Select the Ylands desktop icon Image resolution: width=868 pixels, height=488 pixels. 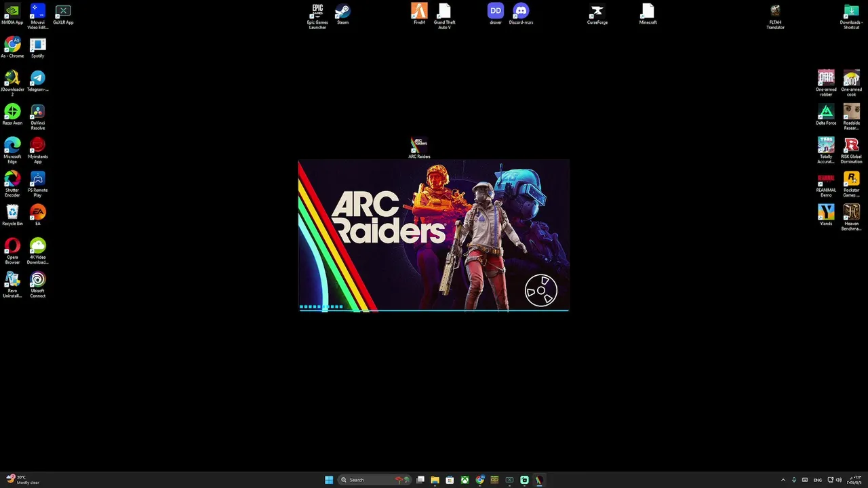(826, 215)
